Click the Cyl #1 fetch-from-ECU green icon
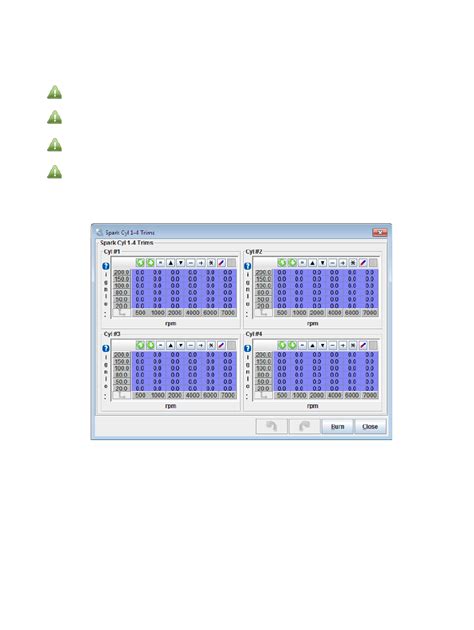This screenshot has height=630, width=474. tap(140, 263)
